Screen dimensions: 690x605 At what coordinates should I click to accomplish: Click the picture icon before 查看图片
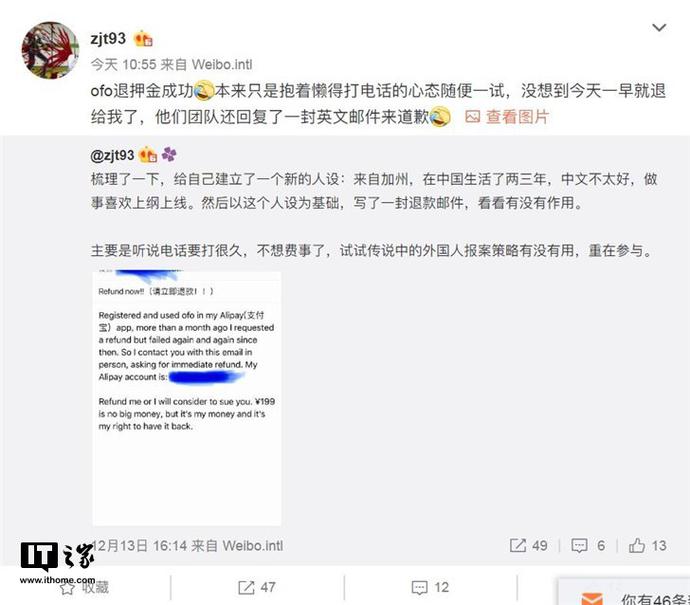[472, 117]
